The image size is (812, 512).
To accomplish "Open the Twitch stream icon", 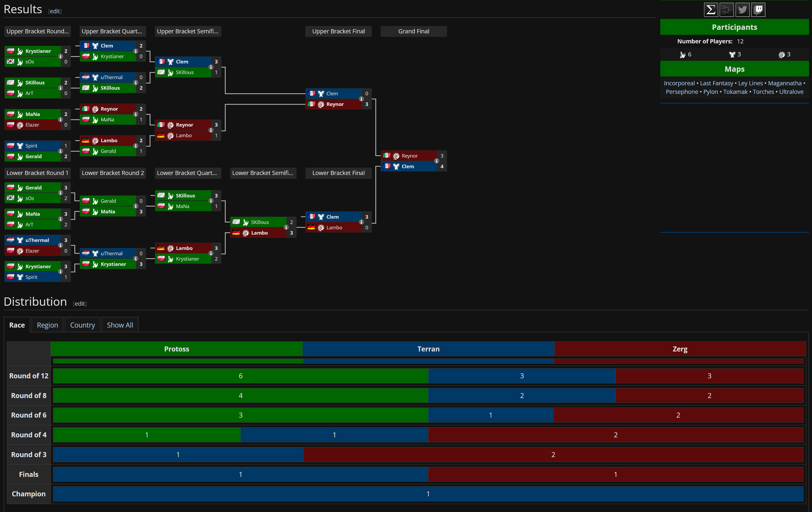I will [x=758, y=9].
